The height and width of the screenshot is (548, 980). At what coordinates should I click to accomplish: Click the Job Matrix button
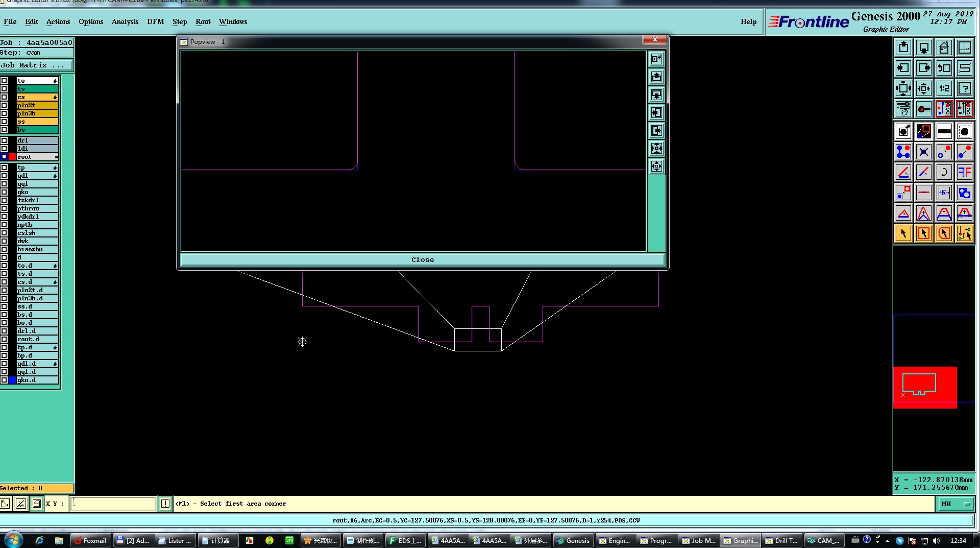click(x=36, y=65)
